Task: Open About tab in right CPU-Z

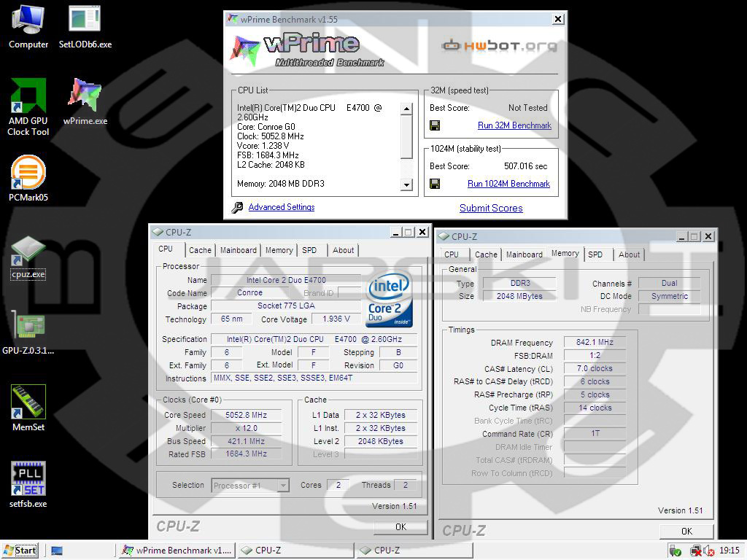Action: pyautogui.click(x=630, y=254)
